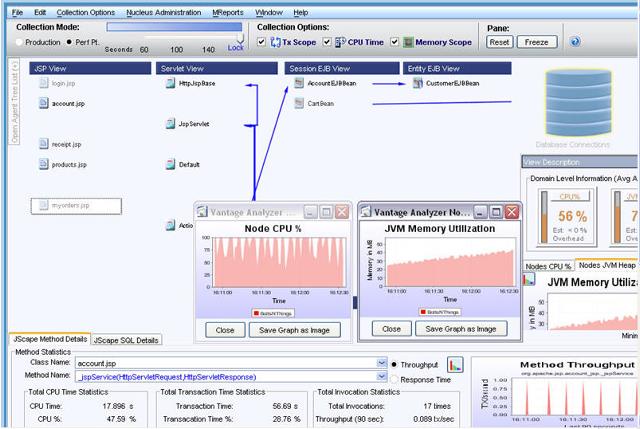Switch to JScape Method Details tab
Image resolution: width=640 pixels, height=429 pixels.
(x=50, y=339)
